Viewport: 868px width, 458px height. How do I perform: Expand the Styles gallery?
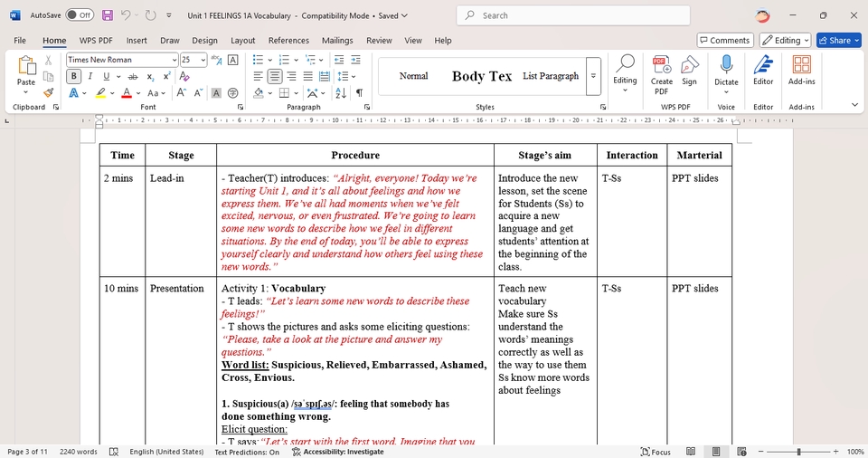click(593, 76)
